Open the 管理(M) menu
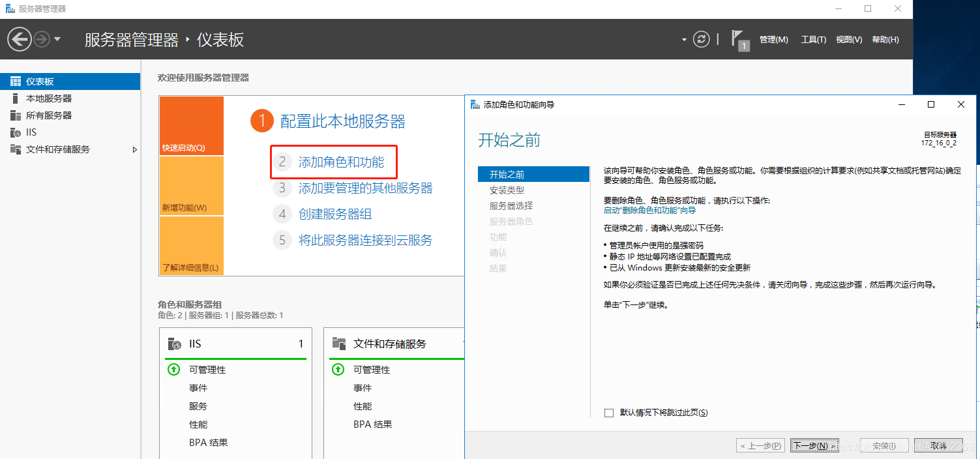The height and width of the screenshot is (459, 980). click(774, 40)
